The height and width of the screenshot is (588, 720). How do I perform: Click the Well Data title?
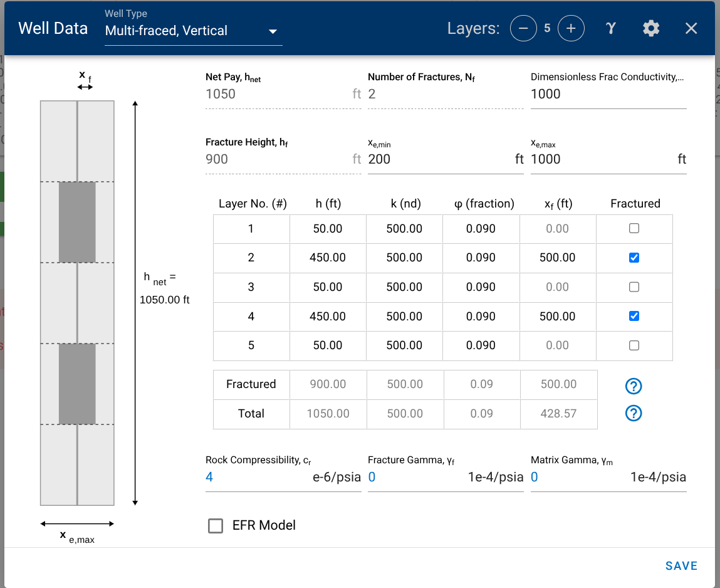point(53,28)
